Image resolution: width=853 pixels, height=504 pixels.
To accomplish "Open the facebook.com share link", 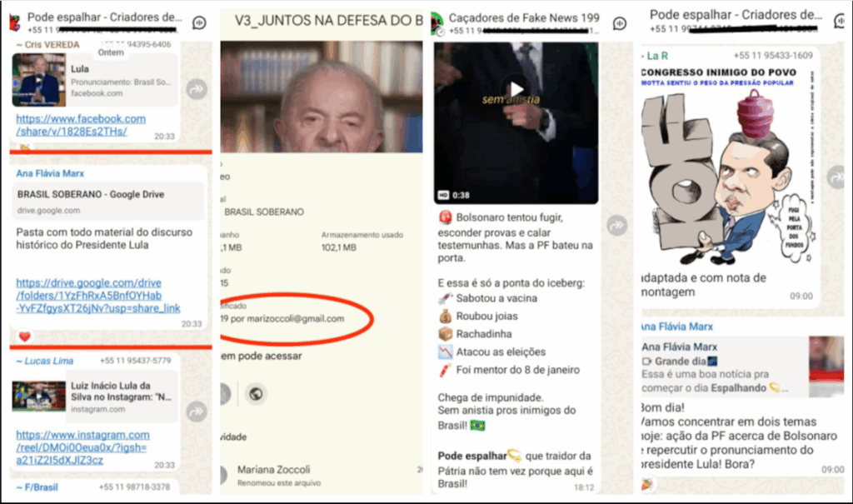I will click(81, 125).
